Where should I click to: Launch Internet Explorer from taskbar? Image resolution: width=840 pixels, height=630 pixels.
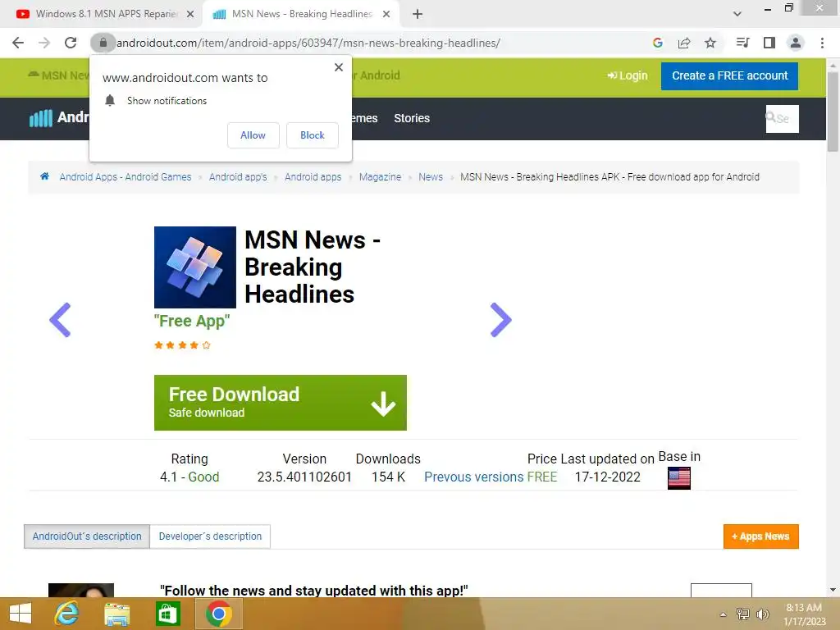pyautogui.click(x=66, y=614)
